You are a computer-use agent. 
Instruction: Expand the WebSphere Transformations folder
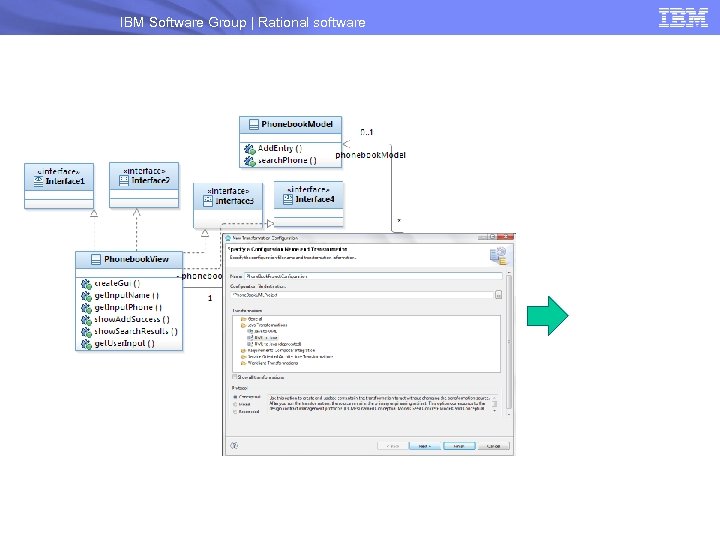tap(244, 363)
